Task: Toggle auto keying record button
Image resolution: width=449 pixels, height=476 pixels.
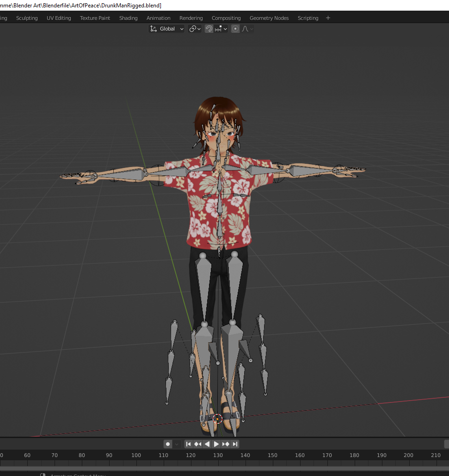Action: [x=168, y=444]
